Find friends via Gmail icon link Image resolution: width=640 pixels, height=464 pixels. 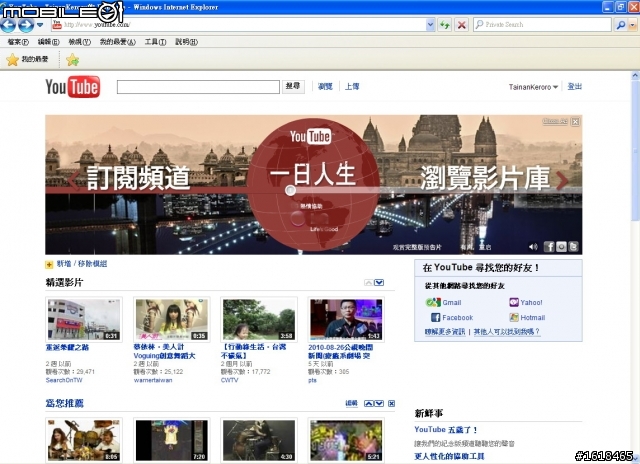[443, 302]
